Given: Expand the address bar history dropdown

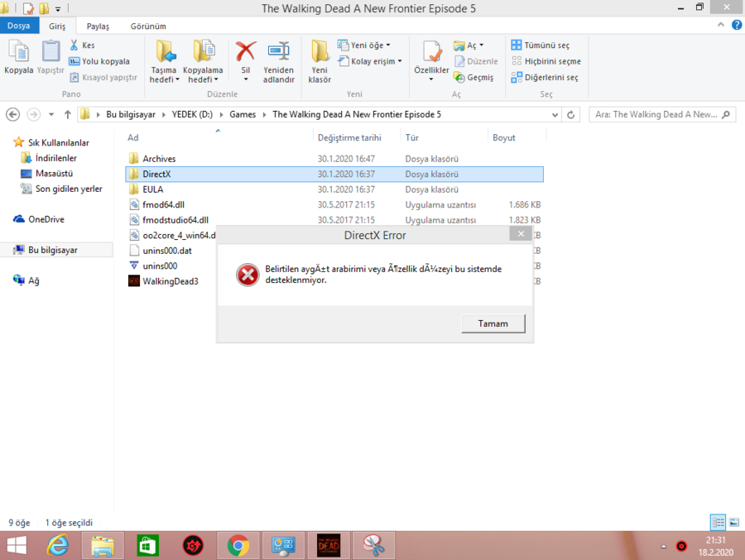Looking at the screenshot, I should coord(555,114).
